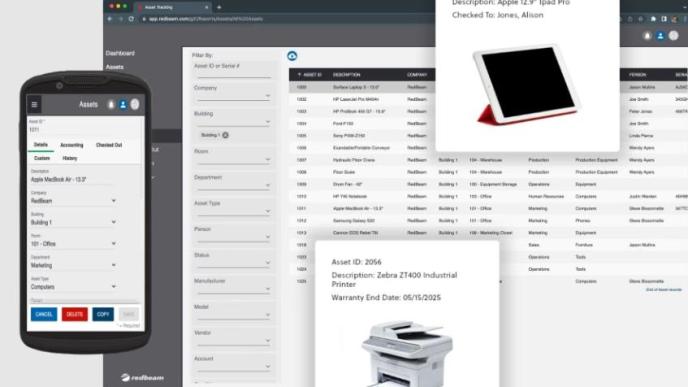Switch to the Custom tab on phone

pyautogui.click(x=42, y=158)
